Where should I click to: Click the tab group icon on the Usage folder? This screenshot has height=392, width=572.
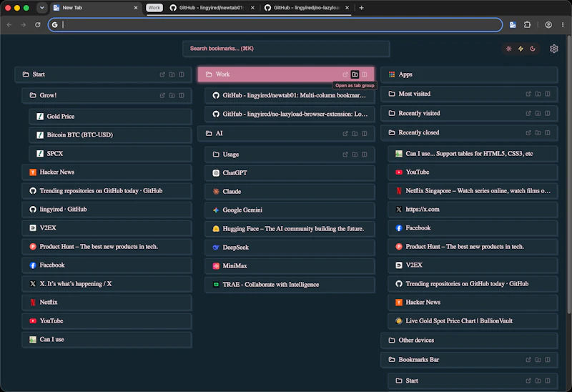[355, 155]
